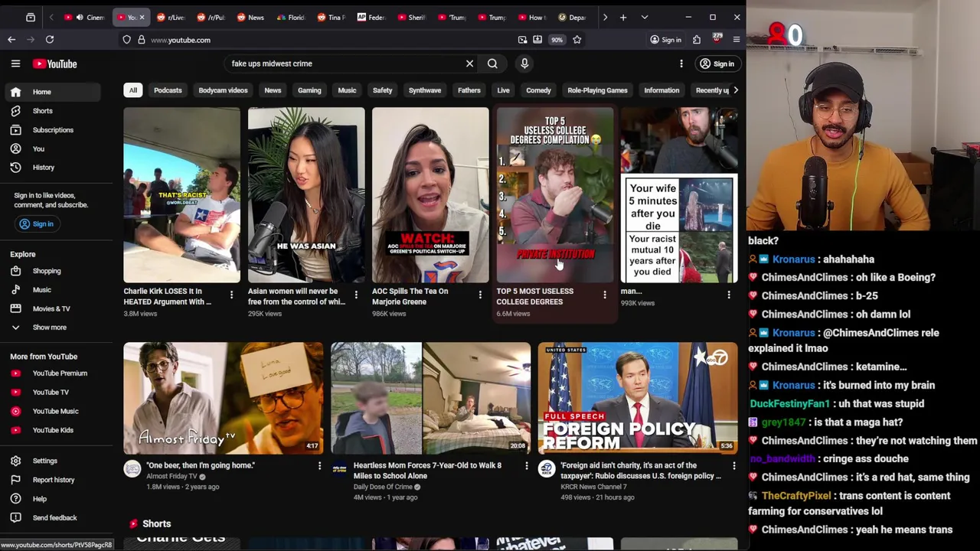Screen dimensions: 980x551
Task: Play the AOC Marjorie Greene short thumbnail
Action: [x=430, y=195]
